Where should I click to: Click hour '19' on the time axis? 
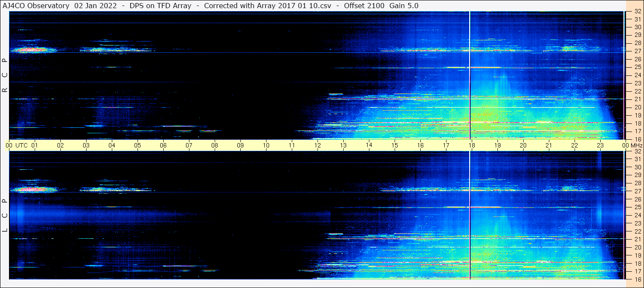497,145
